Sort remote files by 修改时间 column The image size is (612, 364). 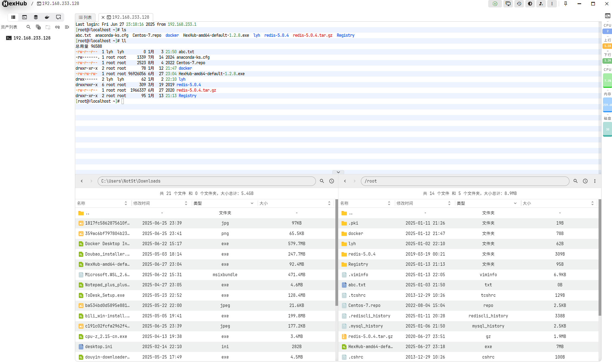pos(449,203)
